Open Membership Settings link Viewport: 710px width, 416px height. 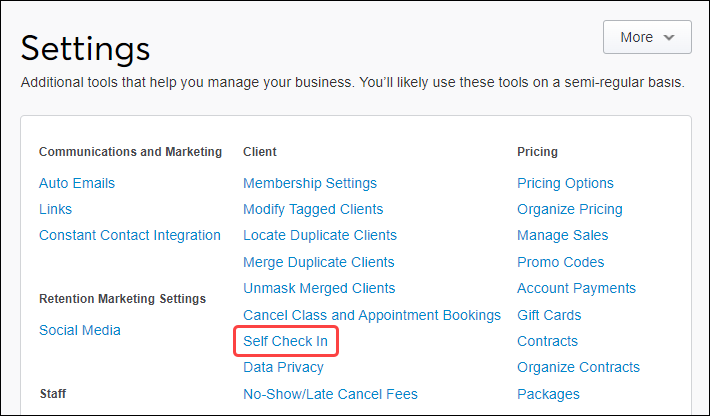click(310, 183)
